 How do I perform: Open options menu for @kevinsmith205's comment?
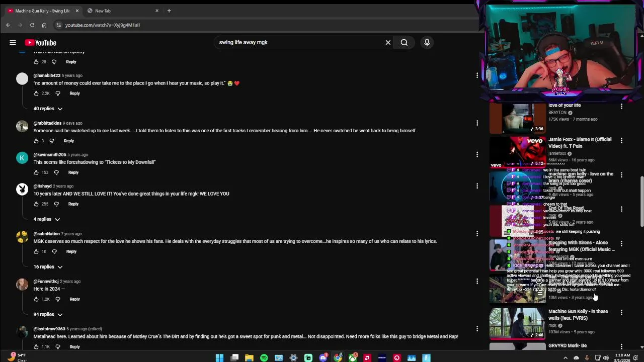pos(477,155)
